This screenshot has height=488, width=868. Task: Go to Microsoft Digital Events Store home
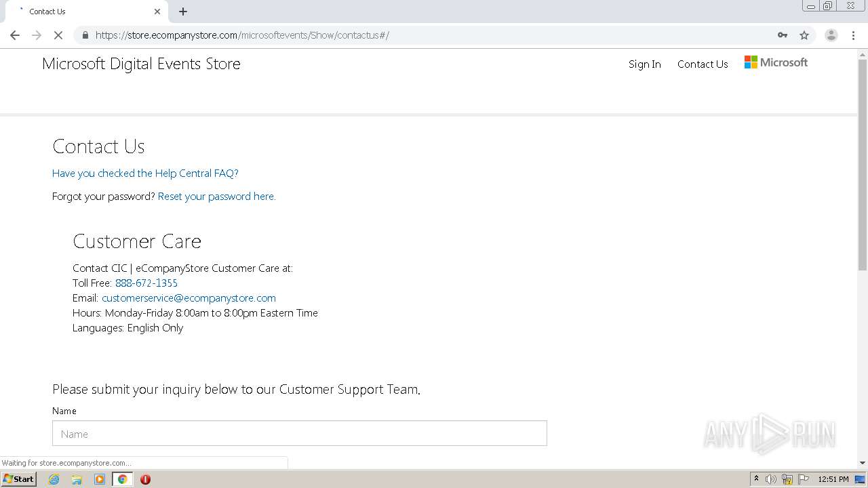pos(141,64)
